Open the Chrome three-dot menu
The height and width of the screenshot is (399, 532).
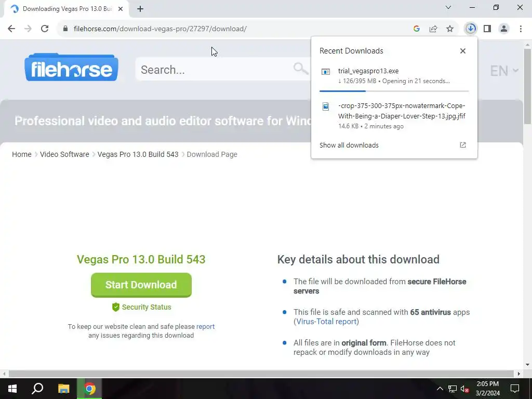pos(521,29)
